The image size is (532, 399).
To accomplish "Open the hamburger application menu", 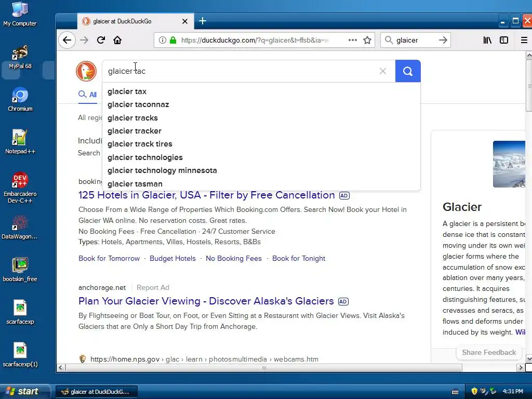I will pyautogui.click(x=524, y=40).
